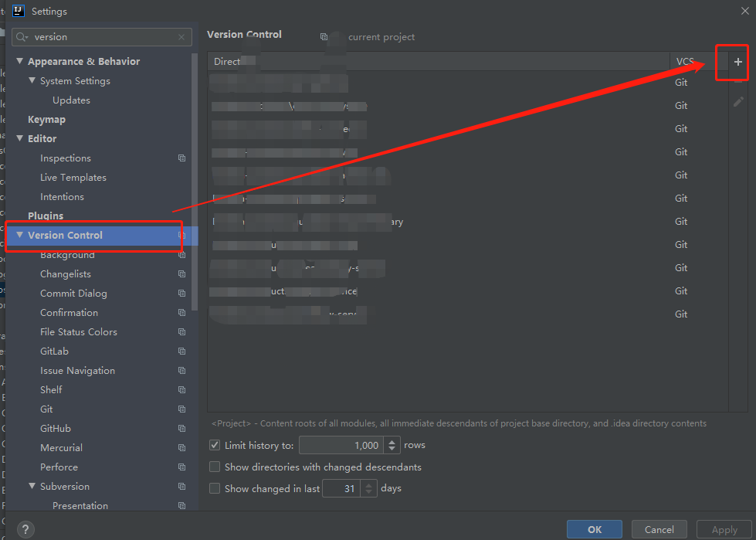Click the project-level icon next to Inspections

[181, 158]
